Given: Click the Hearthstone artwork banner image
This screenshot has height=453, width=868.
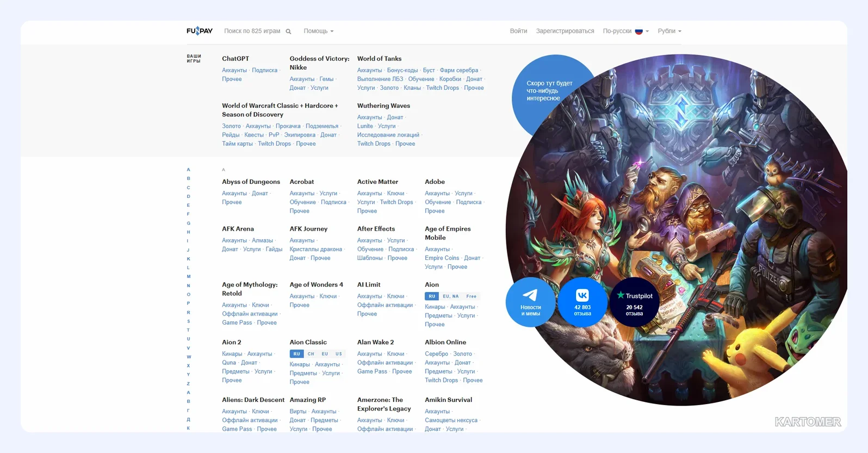Looking at the screenshot, I should coord(677,229).
